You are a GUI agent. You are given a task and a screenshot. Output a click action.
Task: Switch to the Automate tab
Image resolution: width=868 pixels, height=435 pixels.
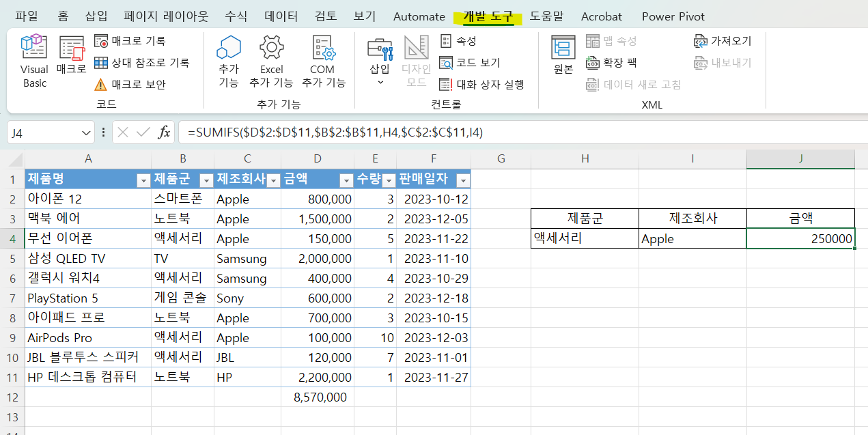[419, 16]
